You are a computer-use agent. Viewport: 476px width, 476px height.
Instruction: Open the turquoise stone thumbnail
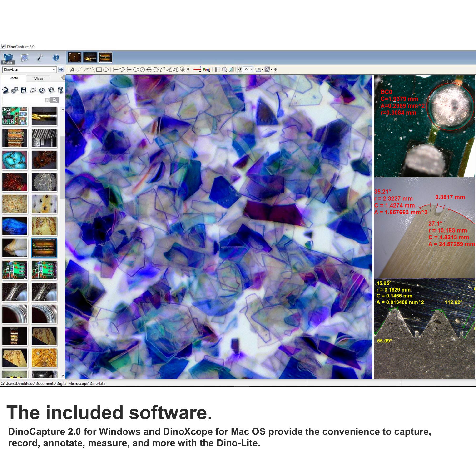click(x=15, y=160)
